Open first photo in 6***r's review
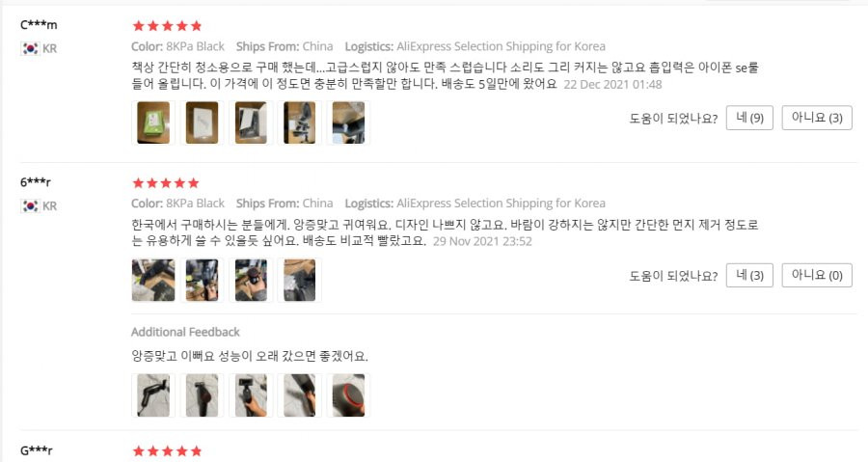This screenshot has width=868, height=462. (153, 280)
